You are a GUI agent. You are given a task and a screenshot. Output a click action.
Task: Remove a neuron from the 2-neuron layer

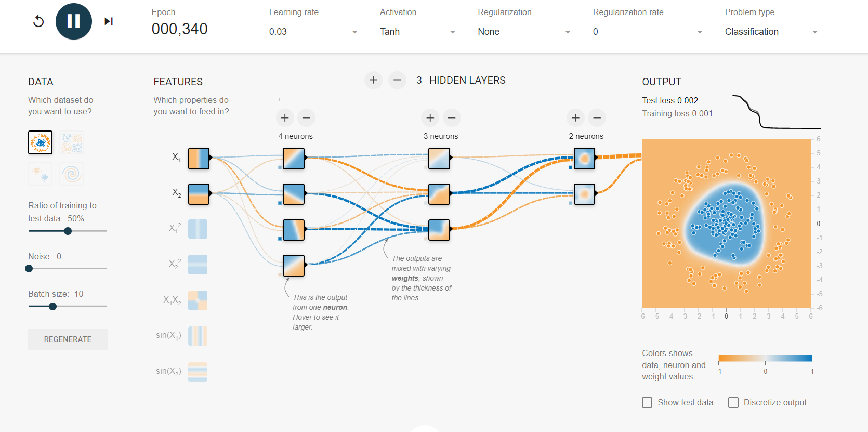pos(598,118)
